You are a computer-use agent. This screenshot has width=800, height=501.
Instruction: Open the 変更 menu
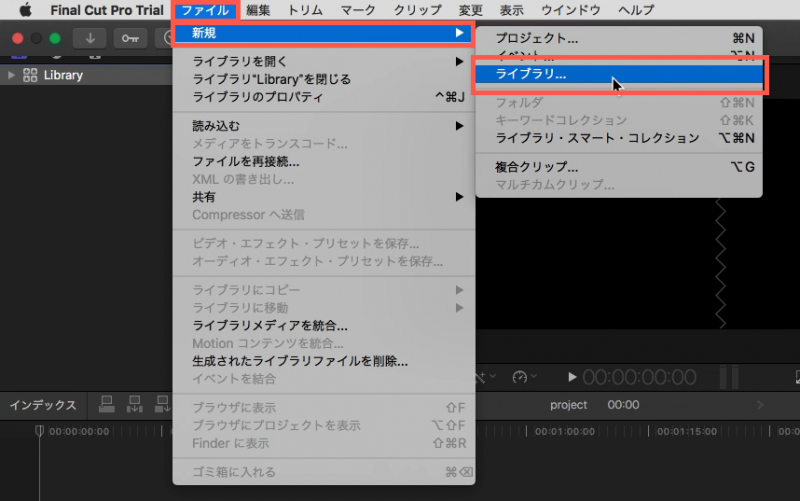(x=470, y=10)
